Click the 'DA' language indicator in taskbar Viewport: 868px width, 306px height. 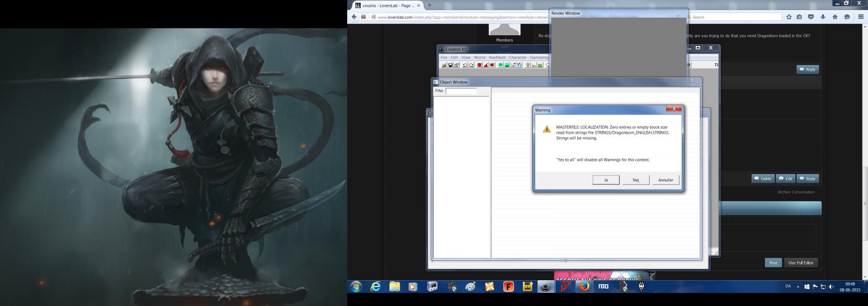[788, 287]
